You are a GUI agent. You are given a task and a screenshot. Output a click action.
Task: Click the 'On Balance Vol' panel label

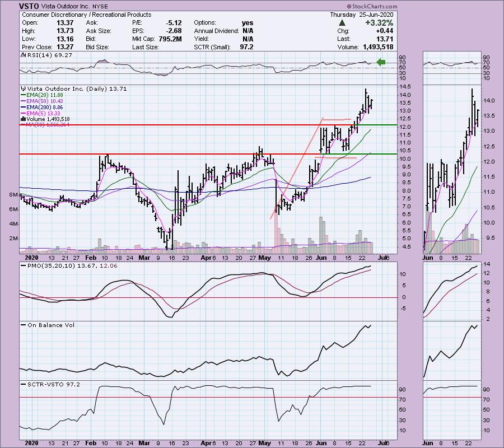[x=51, y=325]
